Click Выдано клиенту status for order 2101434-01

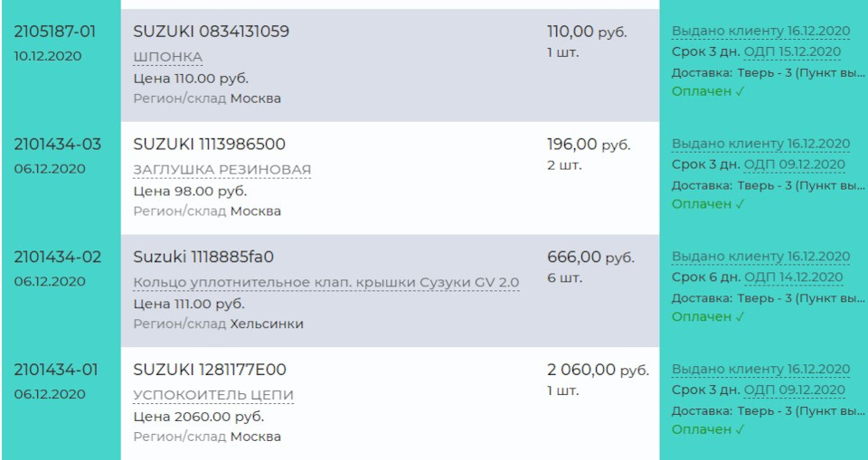[x=760, y=370]
